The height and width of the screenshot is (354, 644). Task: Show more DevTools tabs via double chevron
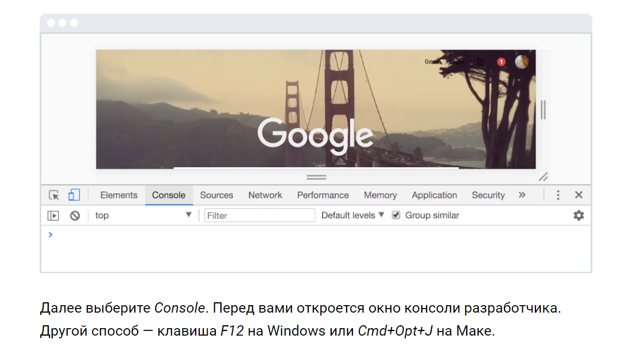(522, 195)
